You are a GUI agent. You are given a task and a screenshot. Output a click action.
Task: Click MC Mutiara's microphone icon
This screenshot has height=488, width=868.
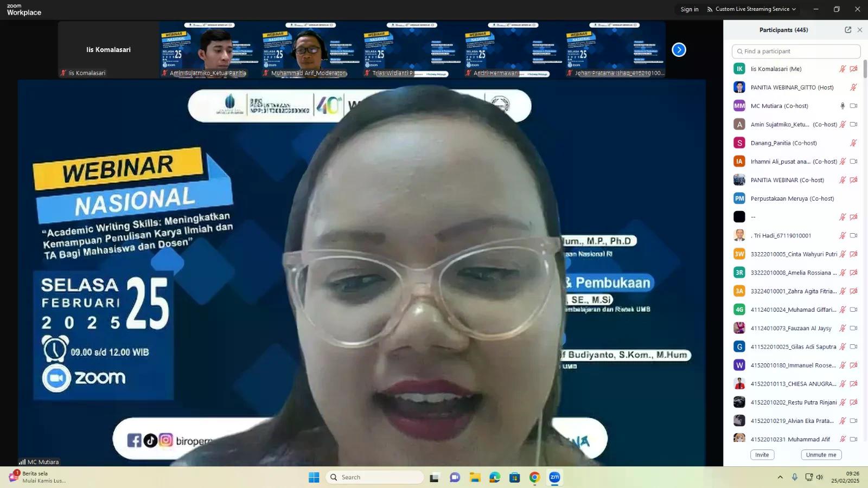click(x=843, y=106)
